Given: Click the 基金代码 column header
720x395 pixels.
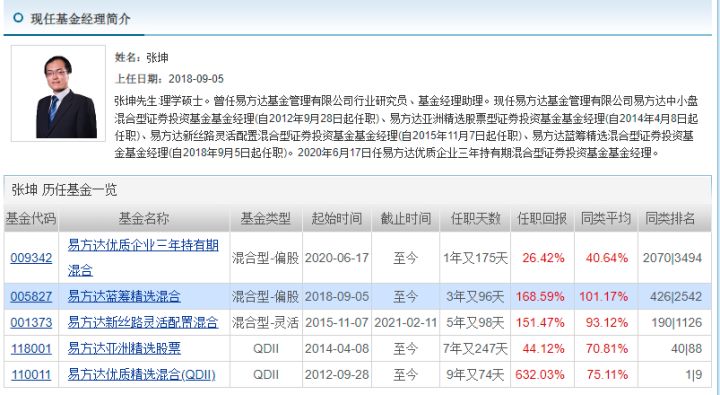Looking at the screenshot, I should [x=31, y=218].
